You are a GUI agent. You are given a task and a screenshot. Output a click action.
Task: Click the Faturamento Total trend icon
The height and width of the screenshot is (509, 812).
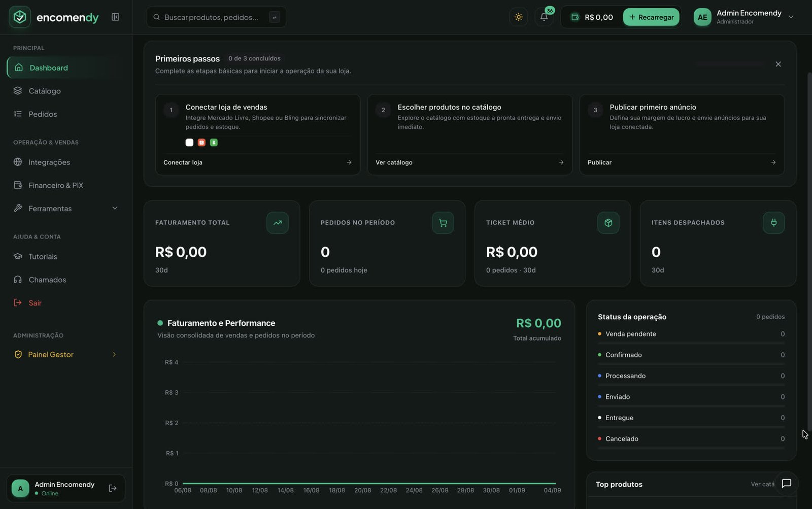tap(278, 223)
